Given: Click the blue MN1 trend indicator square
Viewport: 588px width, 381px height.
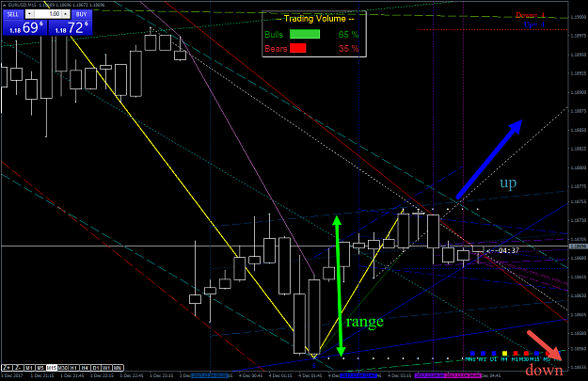Looking at the screenshot, I should tap(472, 354).
